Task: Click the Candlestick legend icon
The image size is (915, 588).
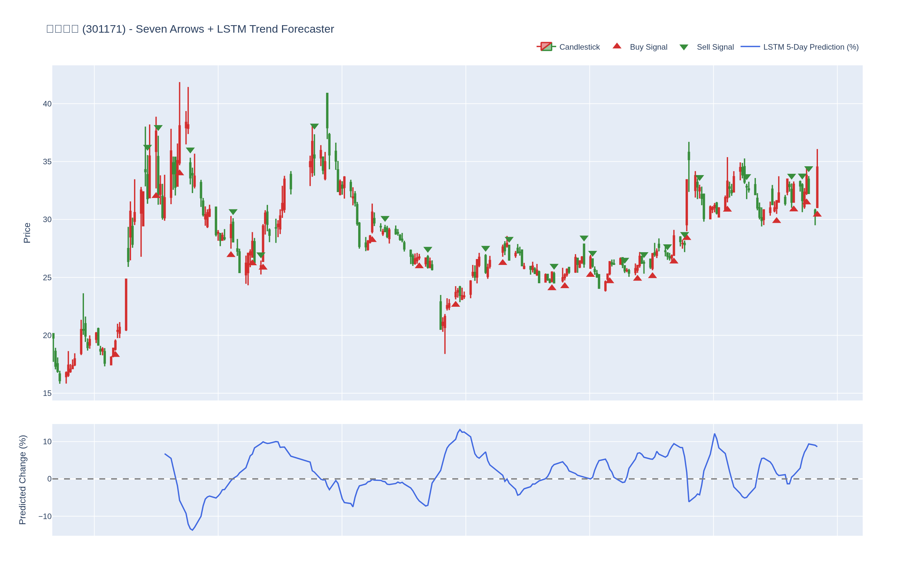Action: [x=546, y=47]
